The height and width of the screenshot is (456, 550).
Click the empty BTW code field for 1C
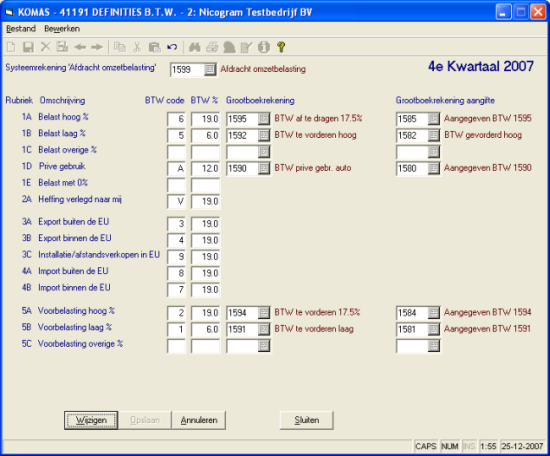pyautogui.click(x=176, y=152)
